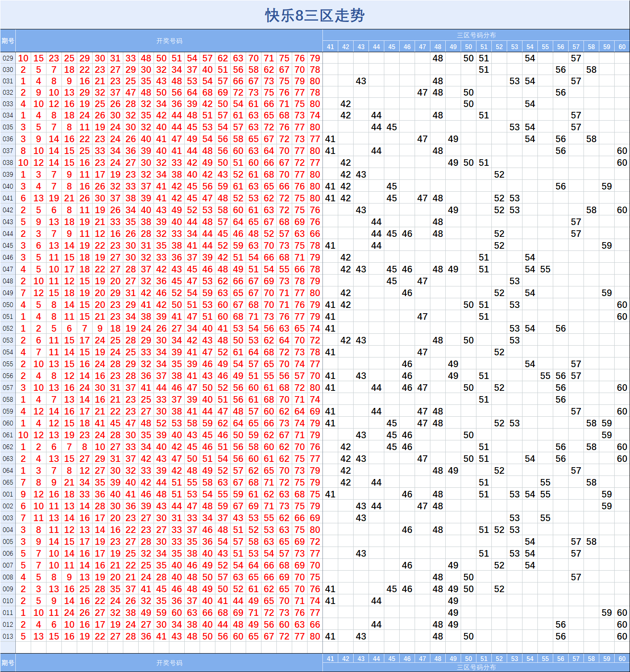Click period label 047
Image resolution: width=630 pixels, height=672 pixels.
(x=8, y=269)
